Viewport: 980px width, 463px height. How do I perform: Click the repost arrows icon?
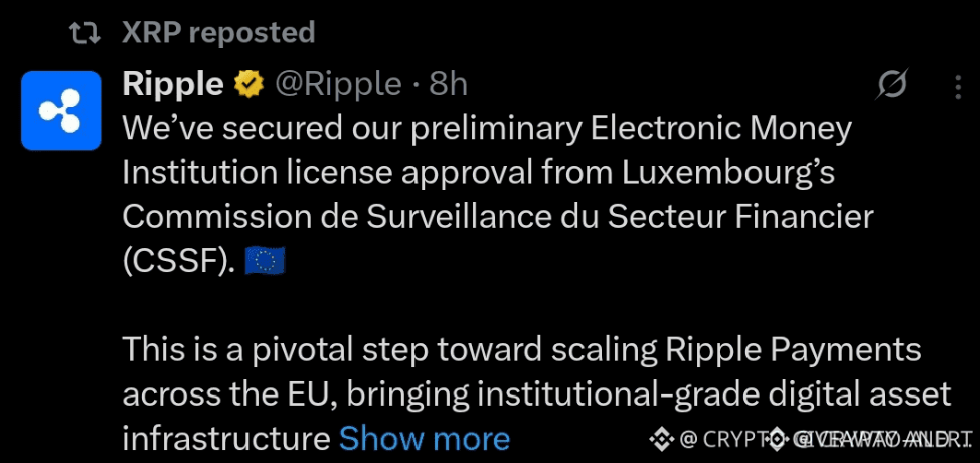[x=85, y=34]
